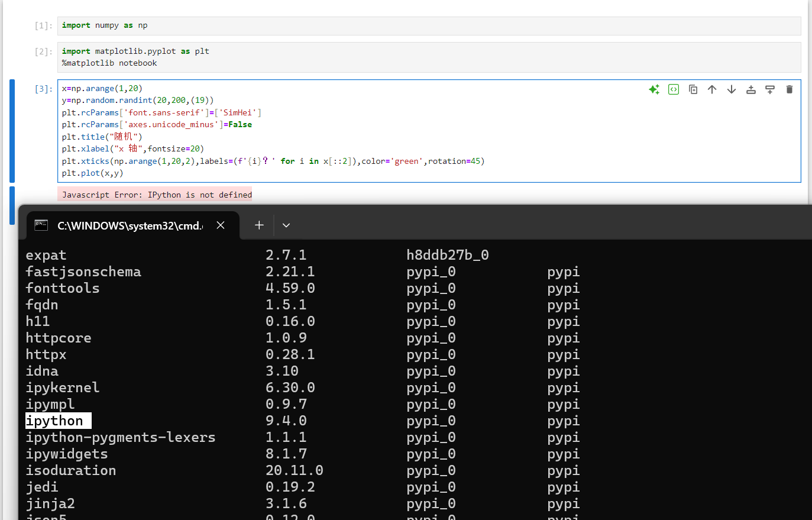This screenshot has width=812, height=520.
Task: Move the cell up with arrow icon
Action: point(712,89)
